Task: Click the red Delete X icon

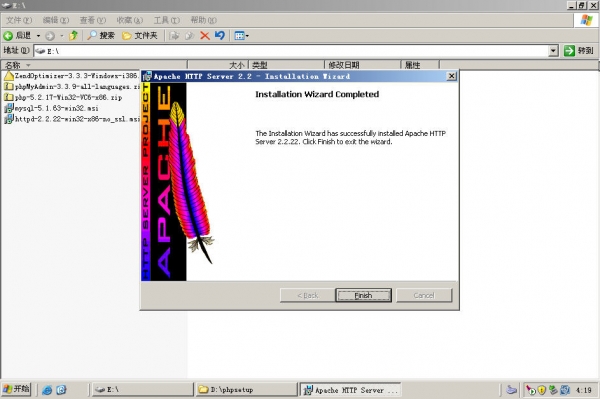Action: [x=205, y=36]
